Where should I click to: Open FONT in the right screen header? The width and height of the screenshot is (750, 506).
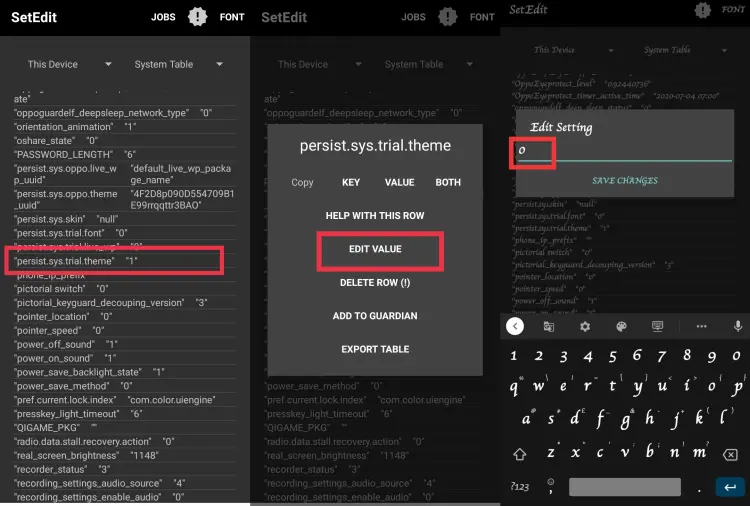pos(733,9)
